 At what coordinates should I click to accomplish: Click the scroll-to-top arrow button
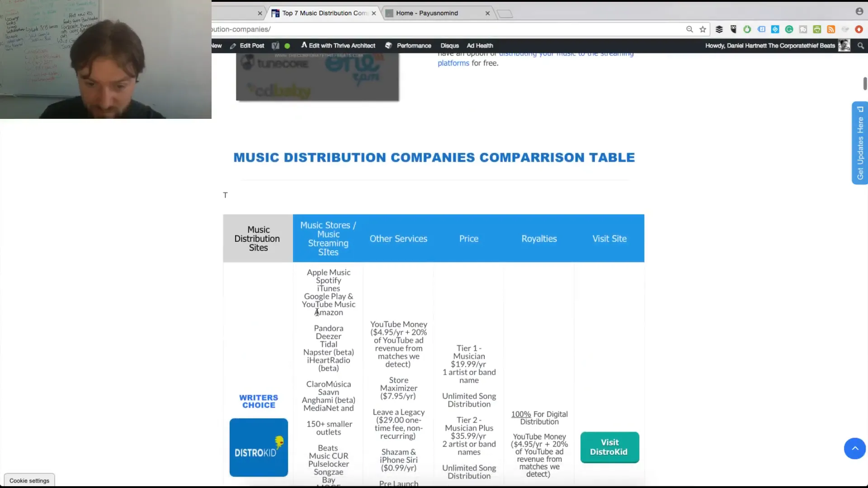pyautogui.click(x=855, y=448)
